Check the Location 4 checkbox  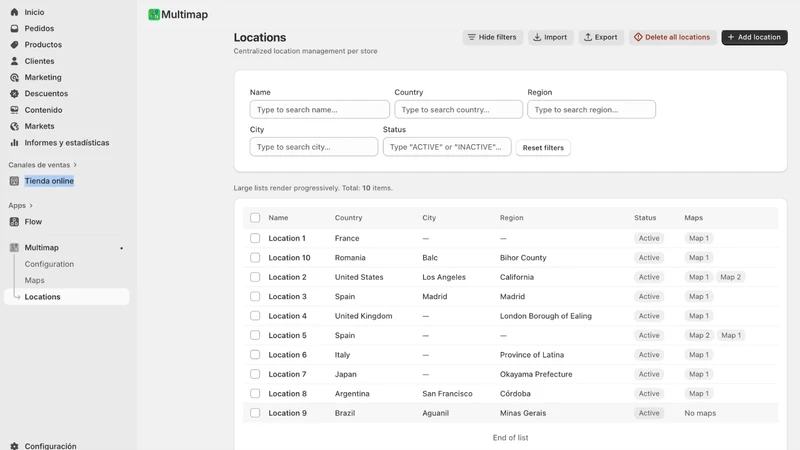[x=255, y=316]
